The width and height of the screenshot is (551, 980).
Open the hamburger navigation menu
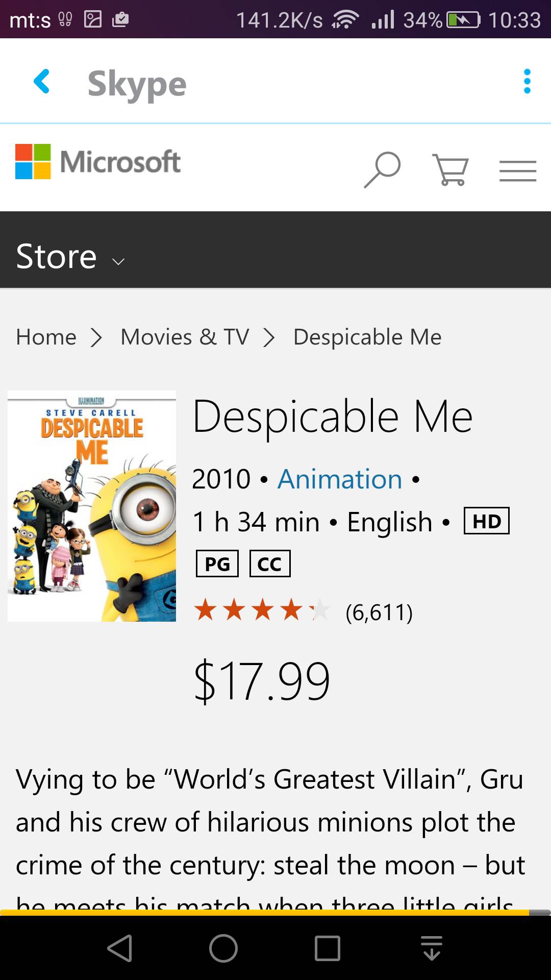[x=517, y=170]
